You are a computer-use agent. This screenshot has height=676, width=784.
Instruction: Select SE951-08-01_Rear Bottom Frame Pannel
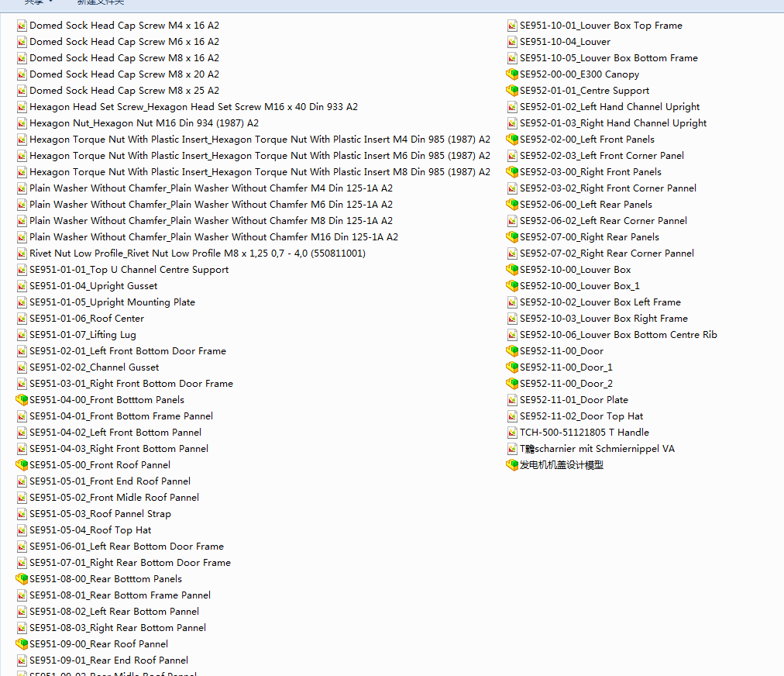click(x=120, y=595)
